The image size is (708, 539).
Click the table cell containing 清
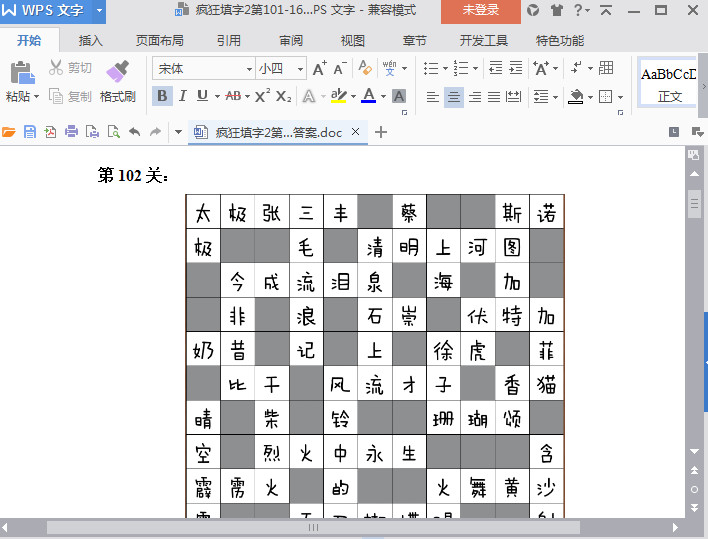point(375,246)
